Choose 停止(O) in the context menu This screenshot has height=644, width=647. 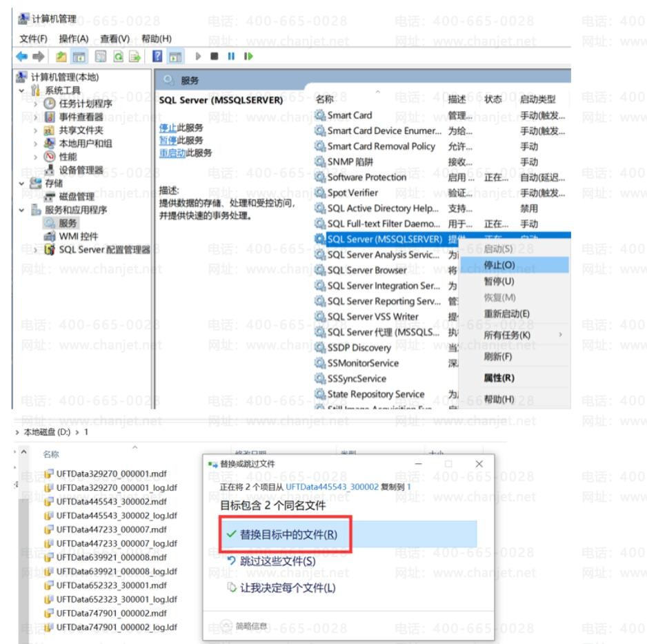pos(515,264)
